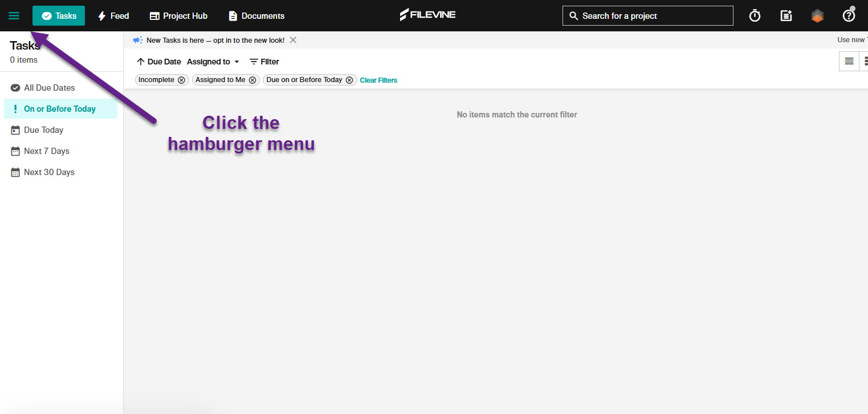
Task: Remove the Due on or Before Today chip
Action: tap(349, 80)
